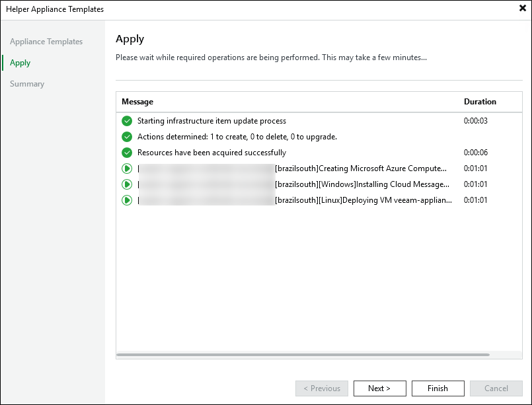Go to the Summary step

(x=27, y=84)
